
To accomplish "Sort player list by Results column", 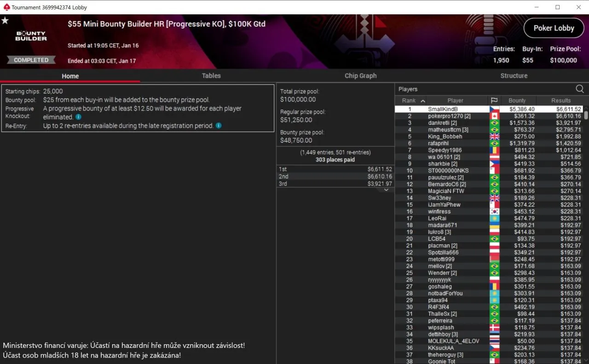I will (561, 100).
